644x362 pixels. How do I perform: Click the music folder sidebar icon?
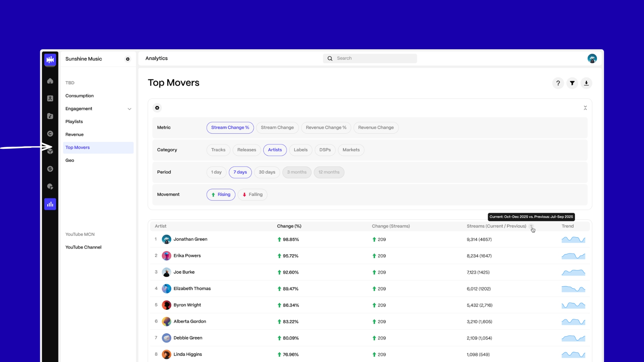50,116
